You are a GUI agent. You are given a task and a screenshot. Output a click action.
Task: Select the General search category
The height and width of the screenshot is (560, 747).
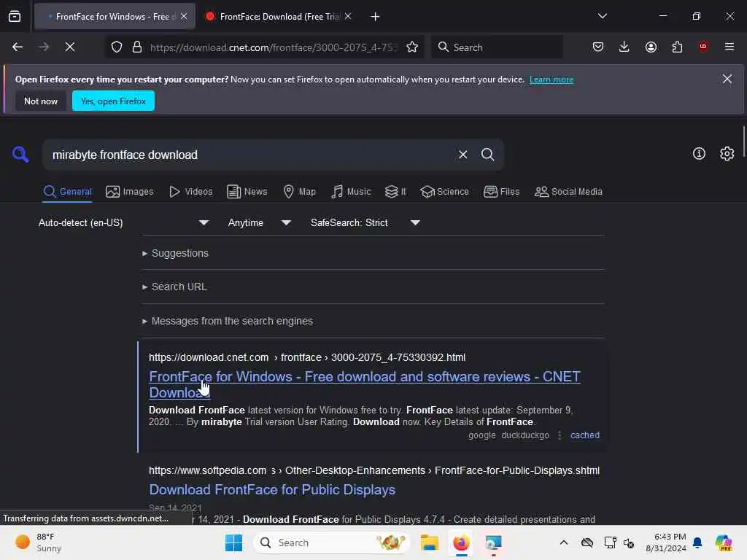coord(67,192)
